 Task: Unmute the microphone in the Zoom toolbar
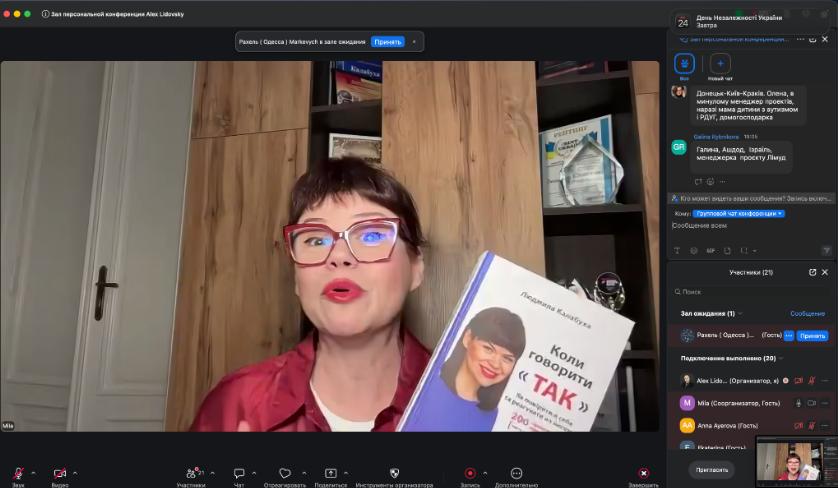(18, 473)
